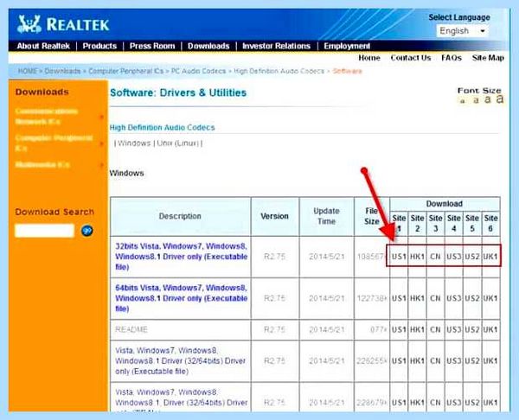This screenshot has height=420, width=519.
Task: Click Version column header
Action: coord(275,216)
